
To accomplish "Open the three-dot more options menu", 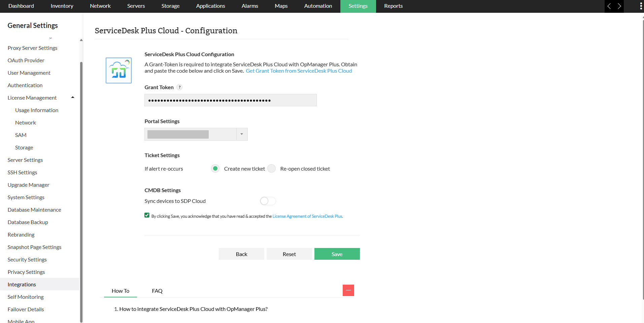I will (x=641, y=6).
